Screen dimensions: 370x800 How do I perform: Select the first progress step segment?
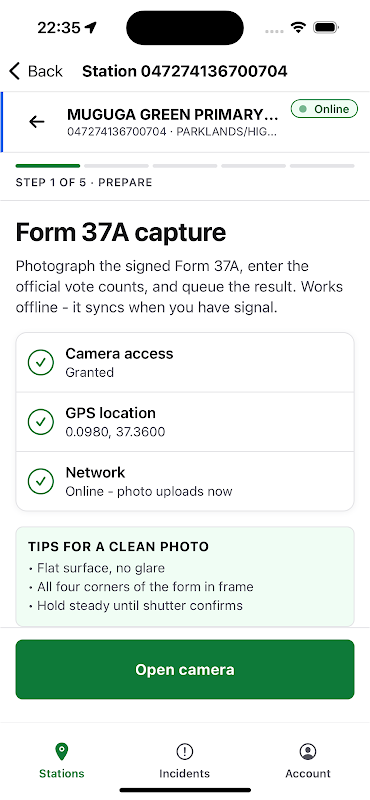tap(48, 166)
